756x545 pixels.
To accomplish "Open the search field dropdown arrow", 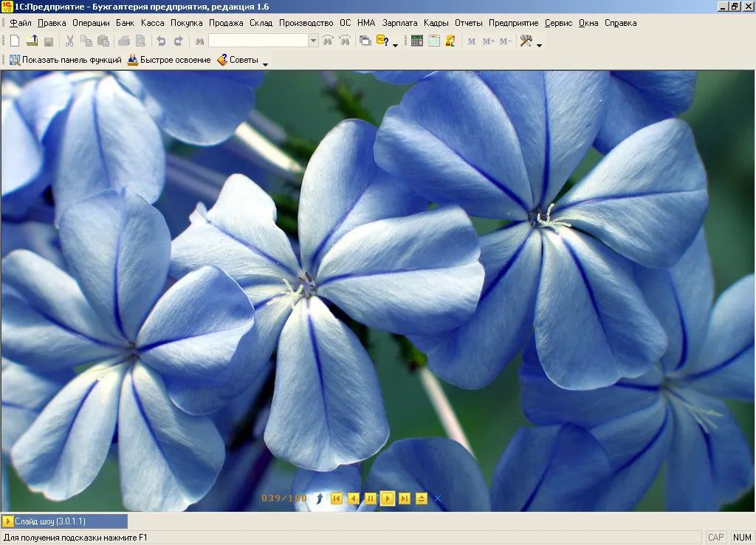I will pyautogui.click(x=313, y=41).
